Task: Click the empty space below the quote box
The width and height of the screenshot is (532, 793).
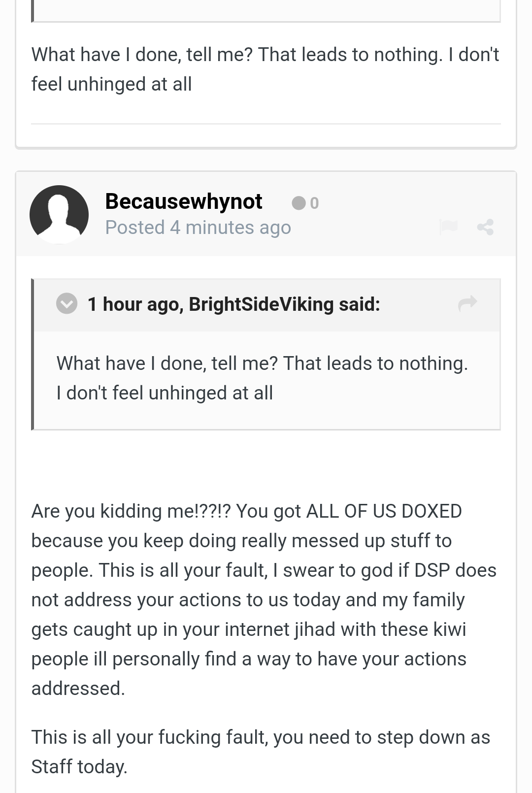Action: point(266,463)
